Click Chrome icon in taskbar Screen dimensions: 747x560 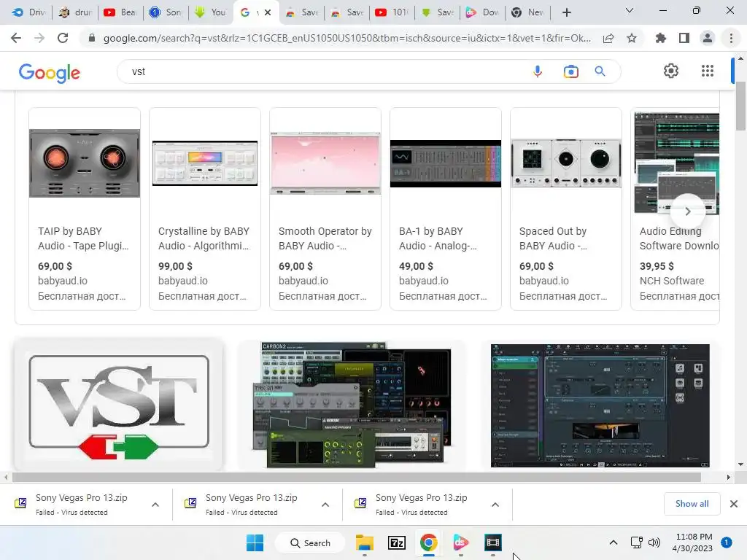pos(429,542)
